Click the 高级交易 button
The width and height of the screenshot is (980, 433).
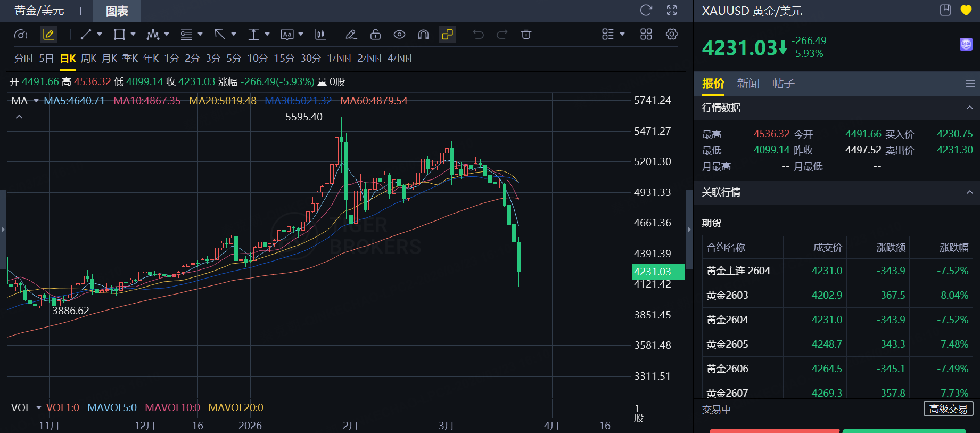(948, 409)
